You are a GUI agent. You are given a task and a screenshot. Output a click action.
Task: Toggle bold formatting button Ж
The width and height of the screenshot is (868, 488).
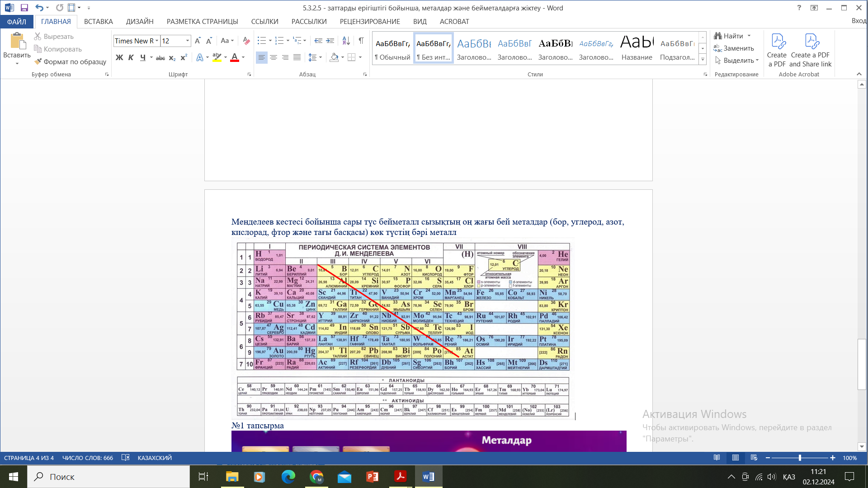click(119, 57)
